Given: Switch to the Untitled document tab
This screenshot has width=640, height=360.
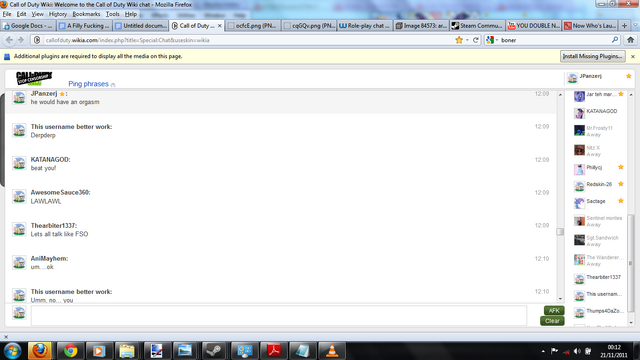Looking at the screenshot, I should pos(141,26).
